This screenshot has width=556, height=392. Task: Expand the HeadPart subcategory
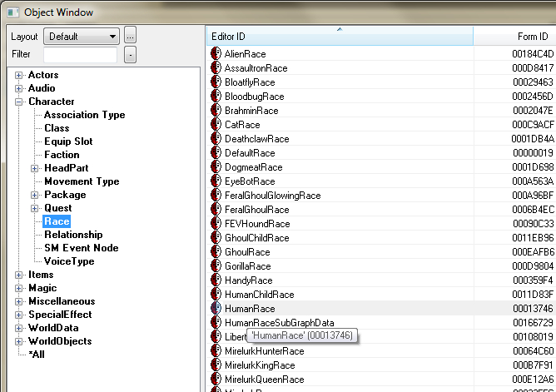click(34, 168)
